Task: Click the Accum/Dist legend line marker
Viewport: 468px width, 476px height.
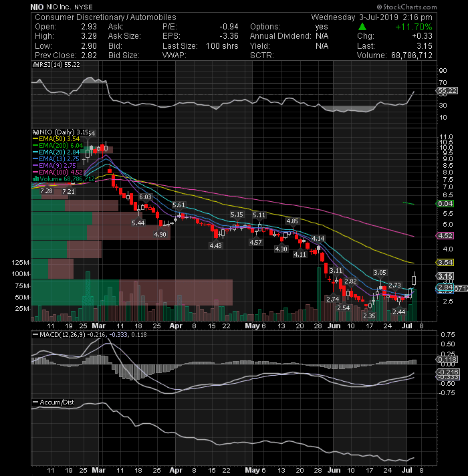Action: pos(35,402)
